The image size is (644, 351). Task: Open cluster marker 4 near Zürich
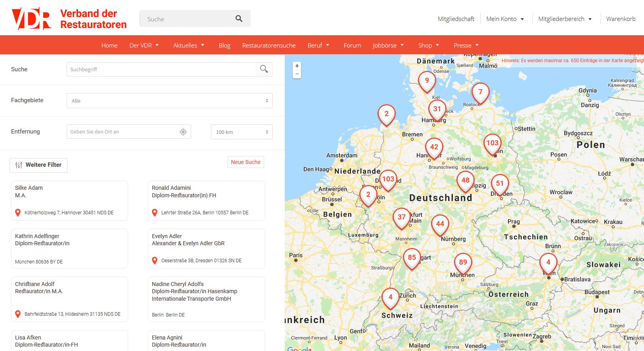pyautogui.click(x=391, y=298)
